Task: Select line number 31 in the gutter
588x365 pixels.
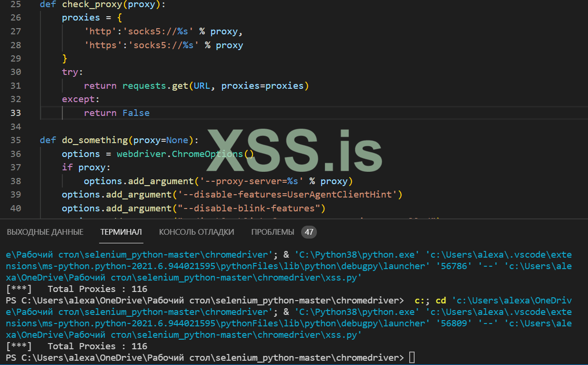Action: coord(16,86)
